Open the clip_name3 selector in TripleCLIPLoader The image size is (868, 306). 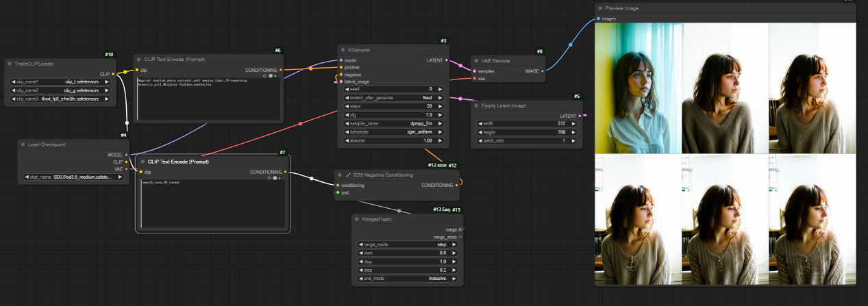60,99
